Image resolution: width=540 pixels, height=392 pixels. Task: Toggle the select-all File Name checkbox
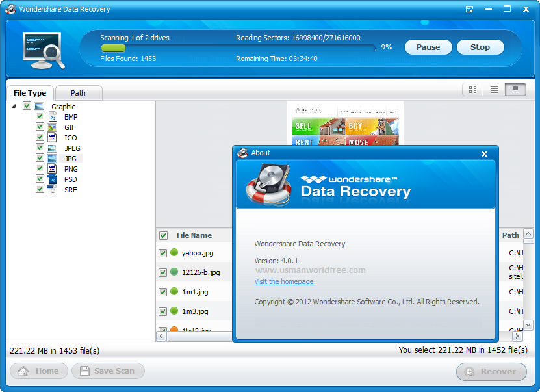pyautogui.click(x=163, y=235)
